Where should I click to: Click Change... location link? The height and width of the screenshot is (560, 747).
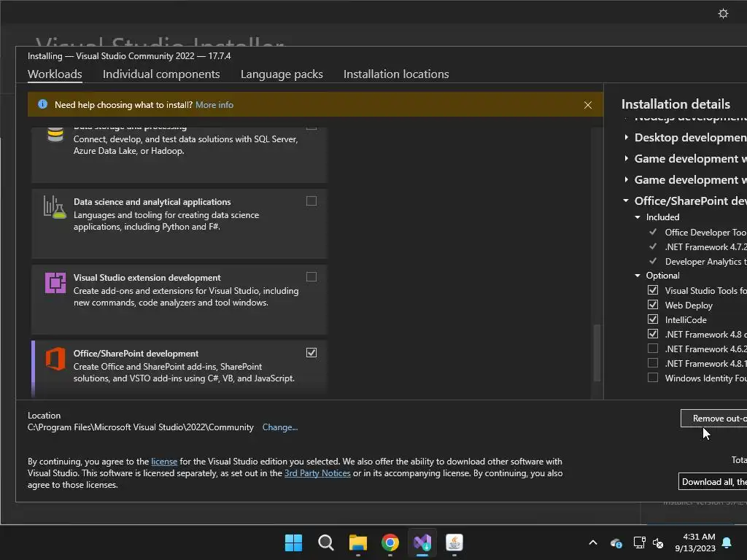click(x=279, y=427)
